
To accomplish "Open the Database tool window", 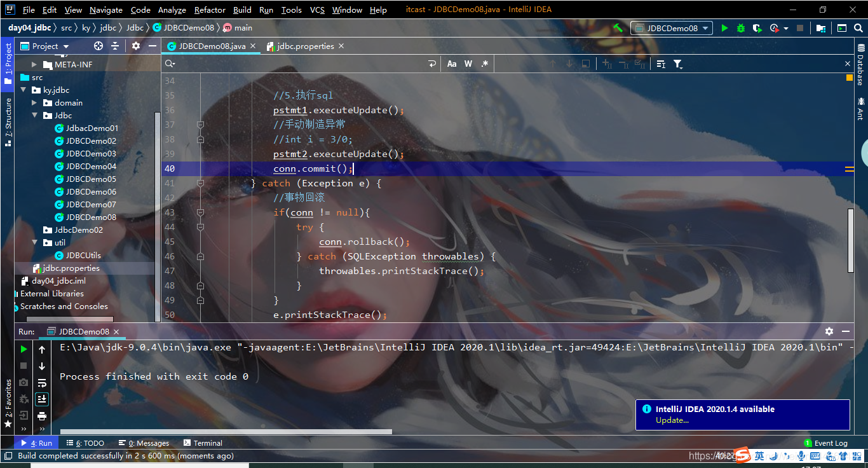I will tap(861, 65).
